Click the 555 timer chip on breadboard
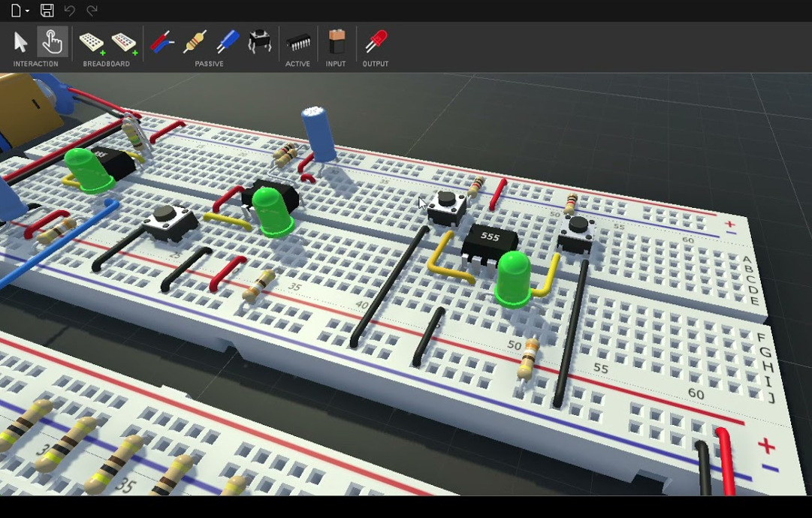The height and width of the screenshot is (518, 812). [x=490, y=241]
